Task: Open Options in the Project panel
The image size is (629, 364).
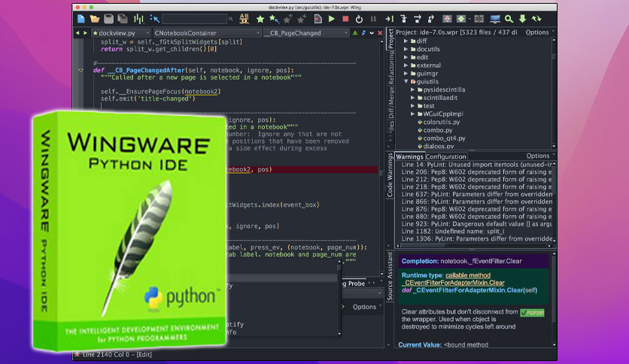Action: (x=537, y=32)
